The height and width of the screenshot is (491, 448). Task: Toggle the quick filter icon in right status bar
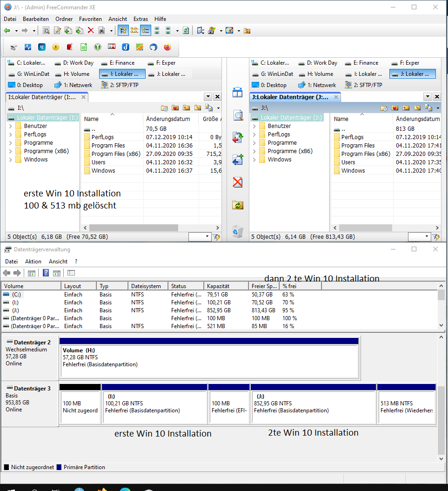(x=436, y=237)
